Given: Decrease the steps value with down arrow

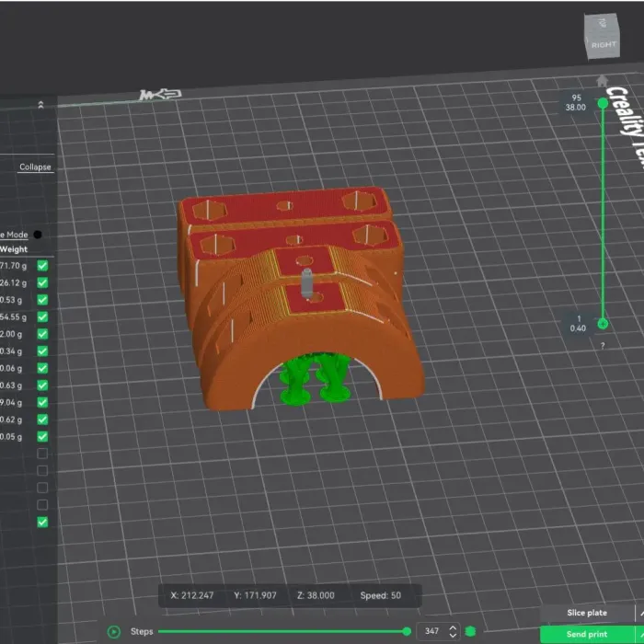Looking at the screenshot, I should pyautogui.click(x=453, y=635).
